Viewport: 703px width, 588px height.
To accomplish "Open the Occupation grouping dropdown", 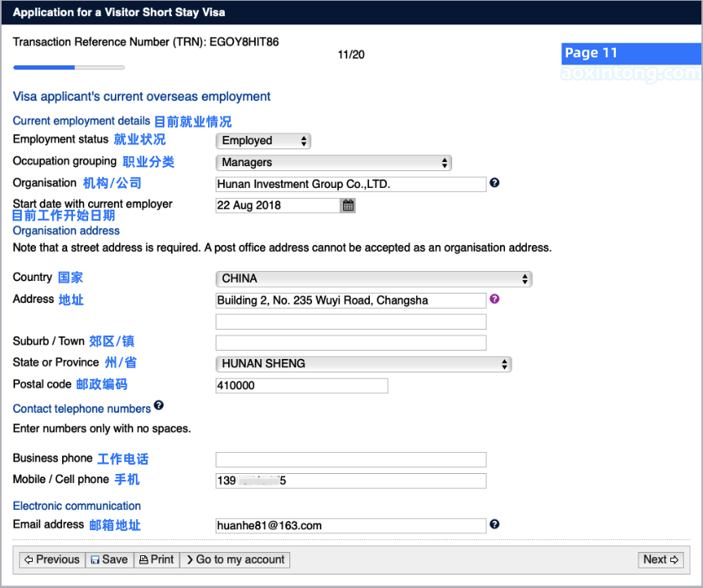I will coord(334,163).
